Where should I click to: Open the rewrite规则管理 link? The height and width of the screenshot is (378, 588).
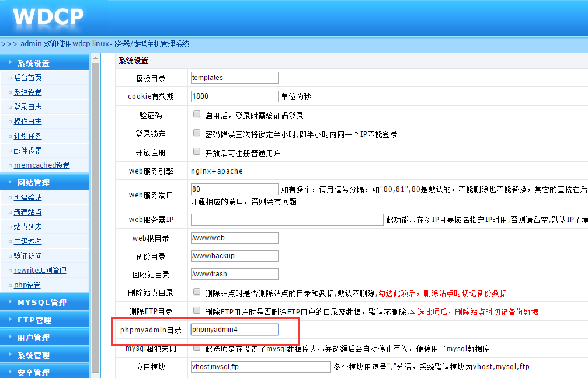click(x=40, y=271)
